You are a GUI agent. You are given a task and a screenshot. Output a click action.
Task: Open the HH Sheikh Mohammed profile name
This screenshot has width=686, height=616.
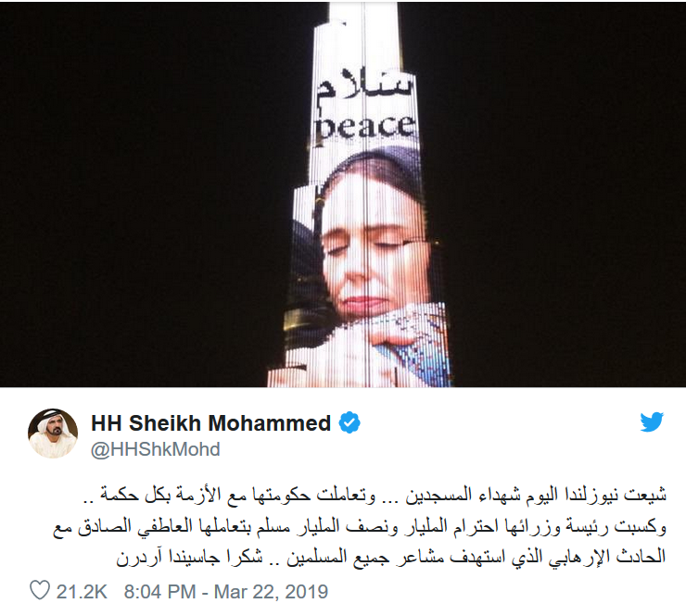[x=210, y=423]
